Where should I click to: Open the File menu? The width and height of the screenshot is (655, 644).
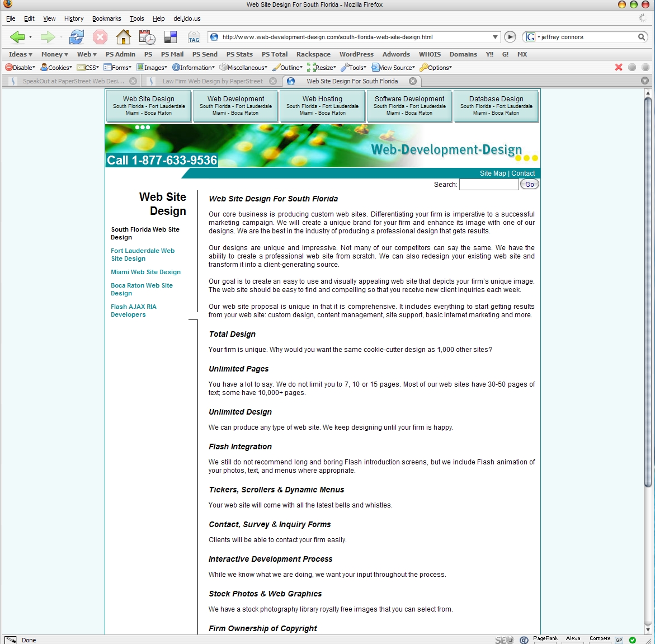(x=11, y=18)
